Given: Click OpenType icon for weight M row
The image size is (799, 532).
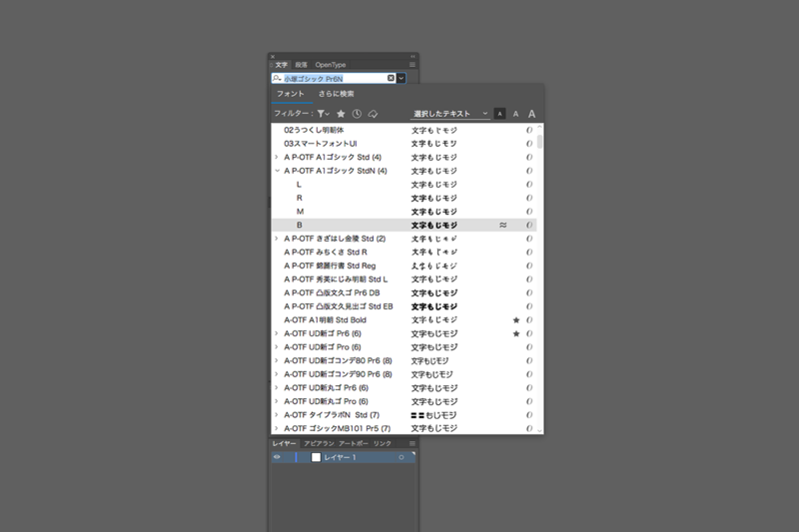Looking at the screenshot, I should (529, 212).
